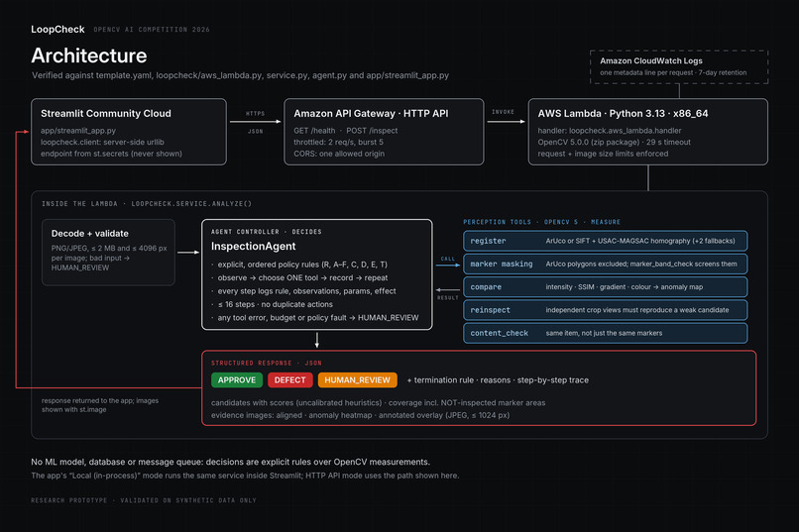Click the Streamlit Community Cloud heading
Screen dimensions: 799x532
pyautogui.click(x=106, y=114)
